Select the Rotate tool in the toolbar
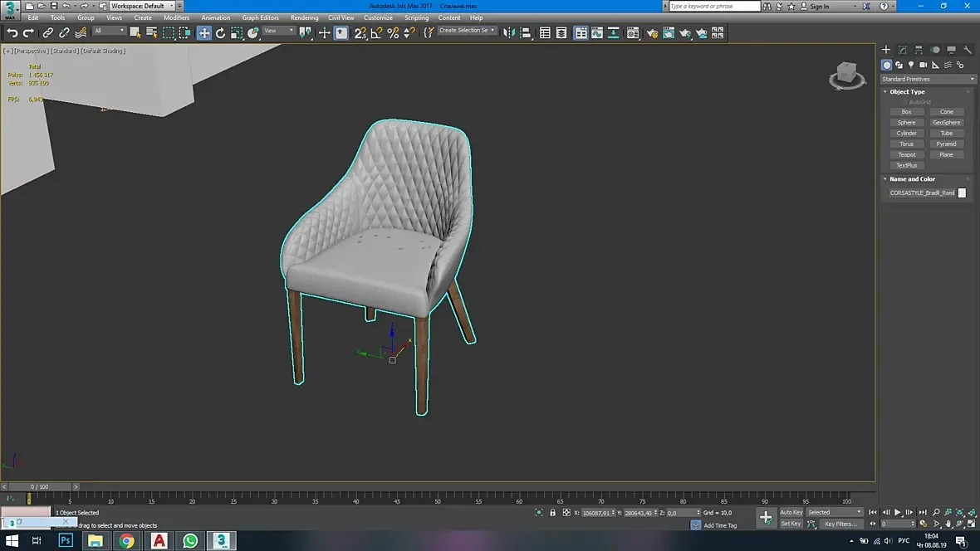Screen dimensions: 980x551 220,33
